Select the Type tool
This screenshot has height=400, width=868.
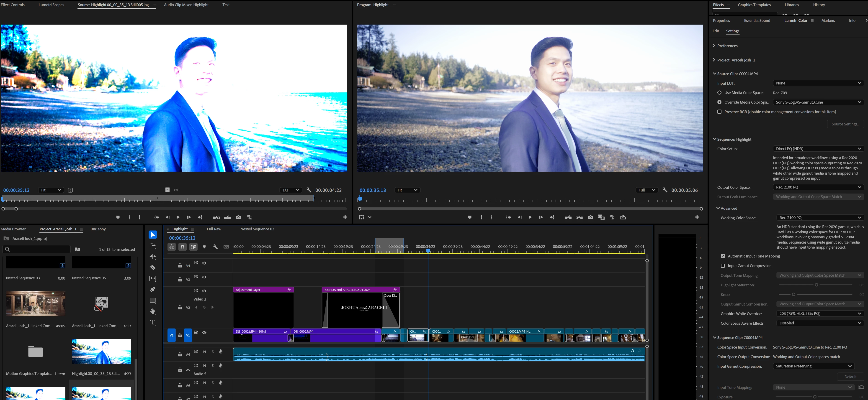[153, 322]
